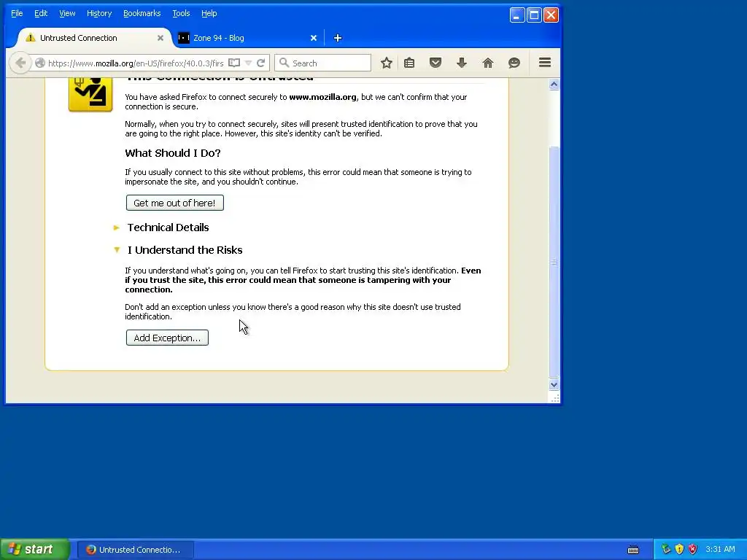Open Hello chat smiley icon
The height and width of the screenshot is (560, 747).
click(x=514, y=63)
